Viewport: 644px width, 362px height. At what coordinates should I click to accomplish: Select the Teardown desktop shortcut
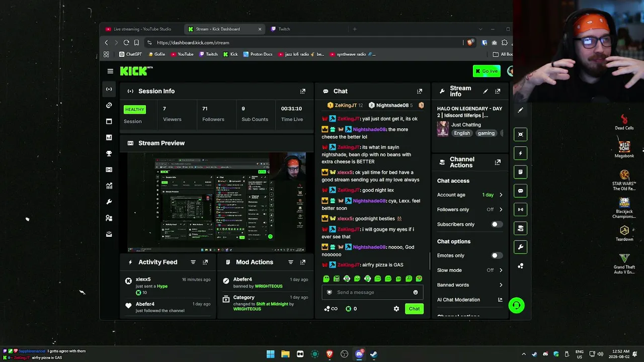(x=624, y=233)
